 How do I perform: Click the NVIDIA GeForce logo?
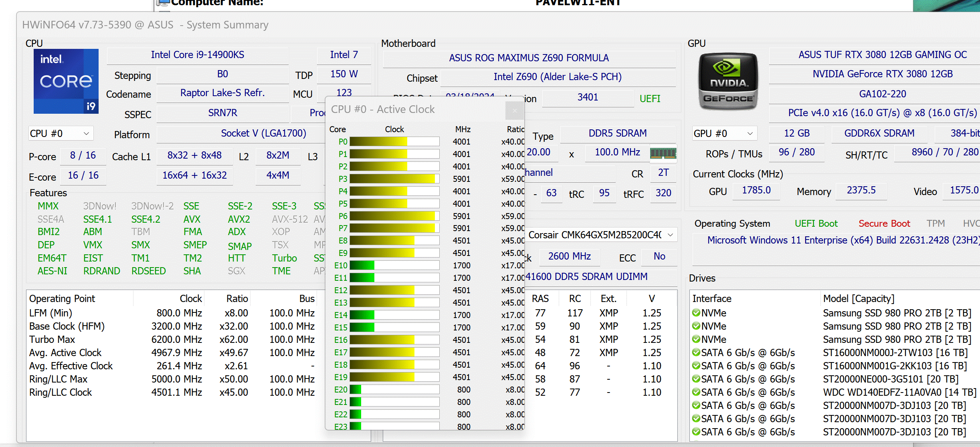tap(728, 81)
